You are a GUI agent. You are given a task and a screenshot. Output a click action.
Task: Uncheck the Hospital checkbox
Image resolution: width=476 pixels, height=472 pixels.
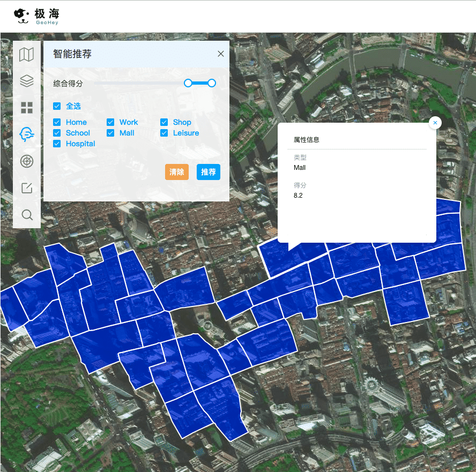tap(57, 144)
